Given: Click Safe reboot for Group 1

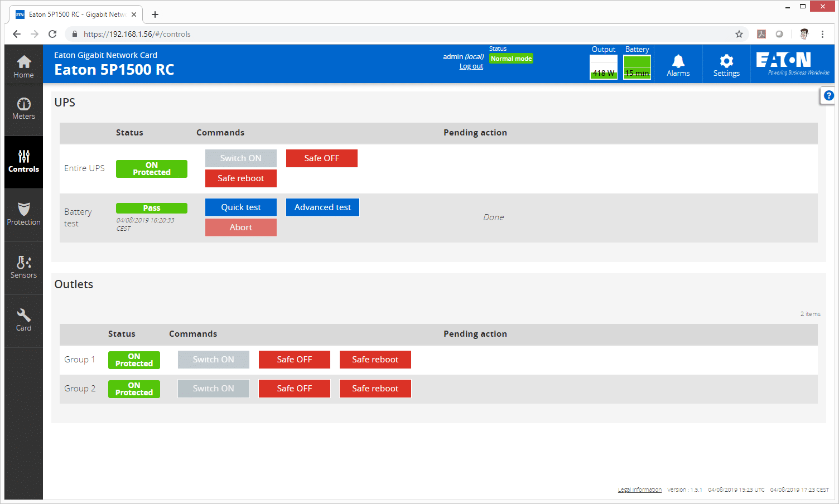Looking at the screenshot, I should (x=375, y=360).
